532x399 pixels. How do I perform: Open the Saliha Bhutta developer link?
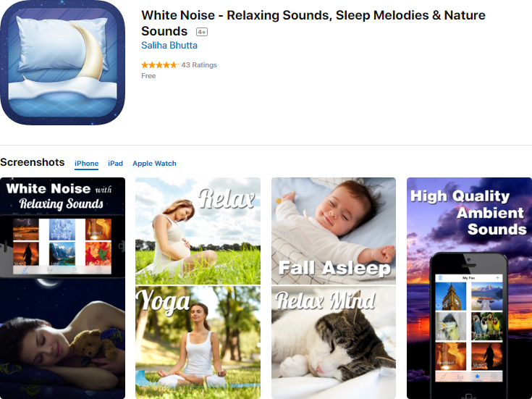(169, 45)
